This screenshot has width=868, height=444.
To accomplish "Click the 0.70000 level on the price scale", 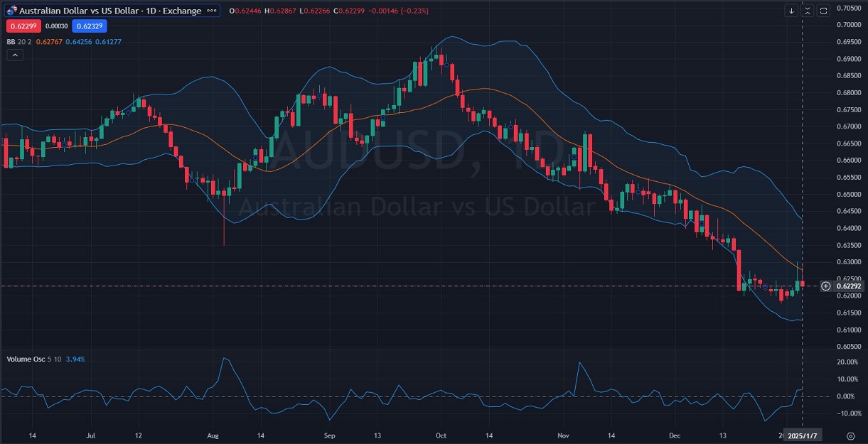I will [x=850, y=25].
